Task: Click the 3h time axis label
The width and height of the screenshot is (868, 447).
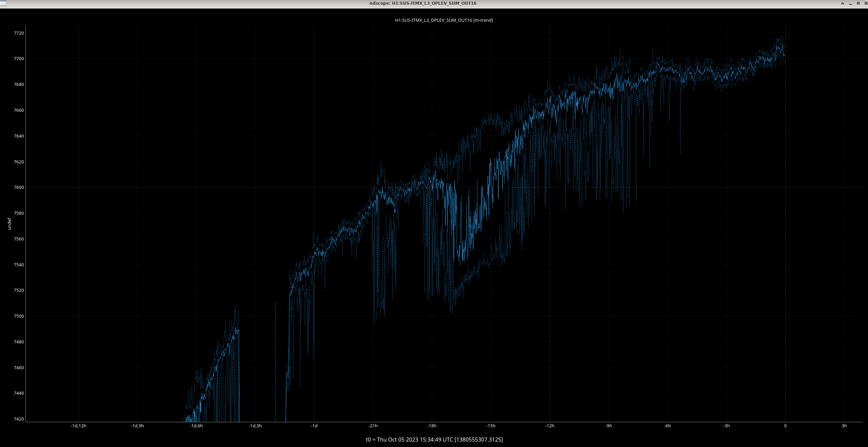Action: 844,426
